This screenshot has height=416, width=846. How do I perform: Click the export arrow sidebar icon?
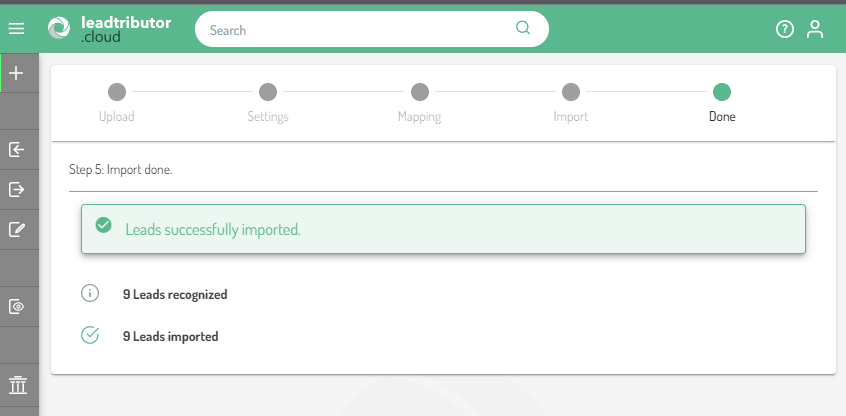click(x=16, y=189)
